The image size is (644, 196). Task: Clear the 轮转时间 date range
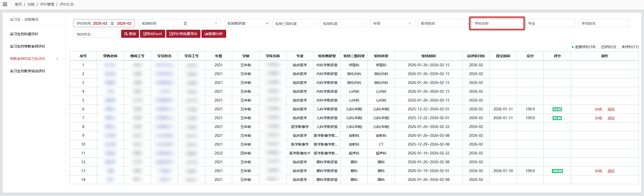click(216, 23)
